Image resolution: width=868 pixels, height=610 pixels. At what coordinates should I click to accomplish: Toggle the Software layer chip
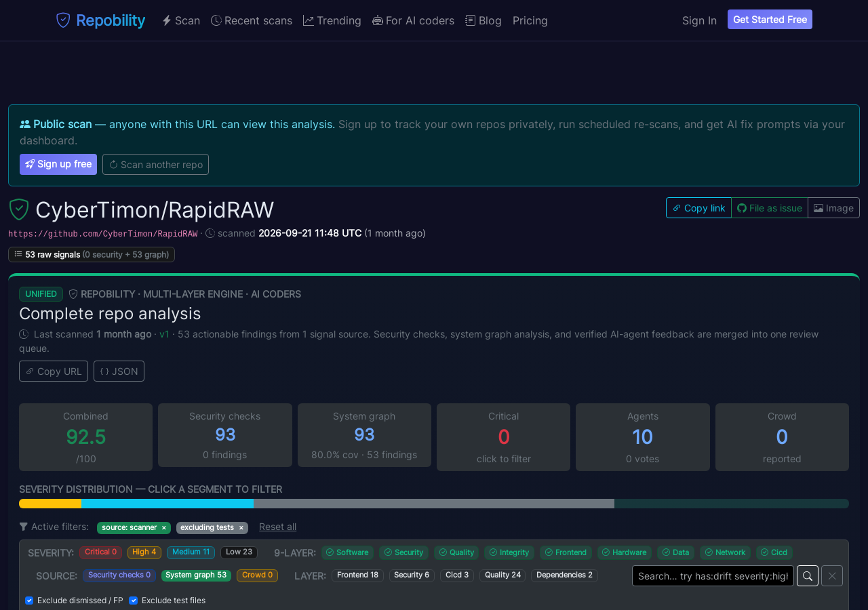pyautogui.click(x=347, y=552)
